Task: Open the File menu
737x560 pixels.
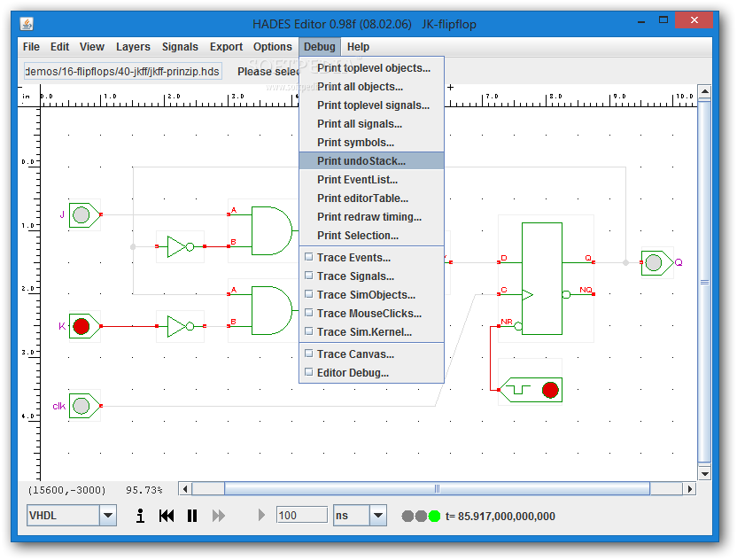Action: pos(31,47)
